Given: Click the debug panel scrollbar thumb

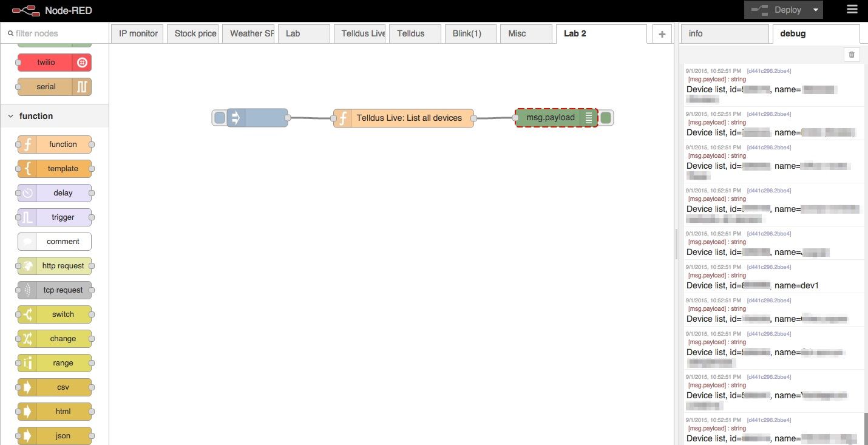Looking at the screenshot, I should [x=866, y=429].
